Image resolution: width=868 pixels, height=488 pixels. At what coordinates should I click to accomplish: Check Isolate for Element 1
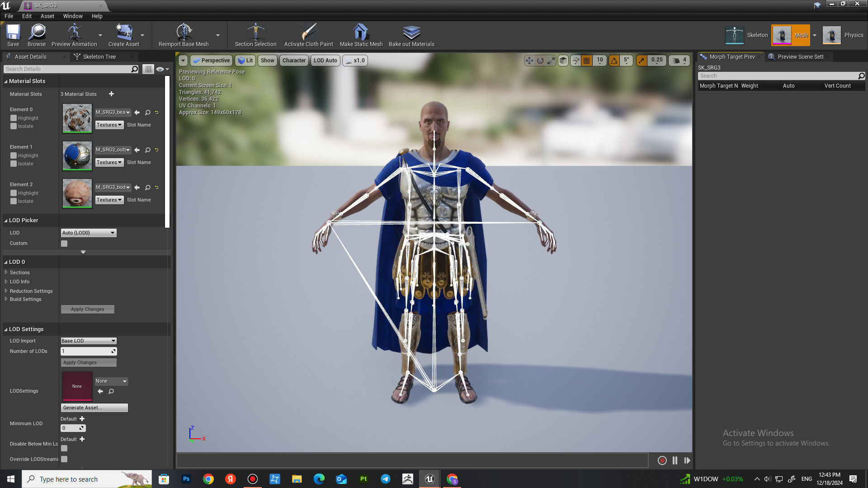14,164
